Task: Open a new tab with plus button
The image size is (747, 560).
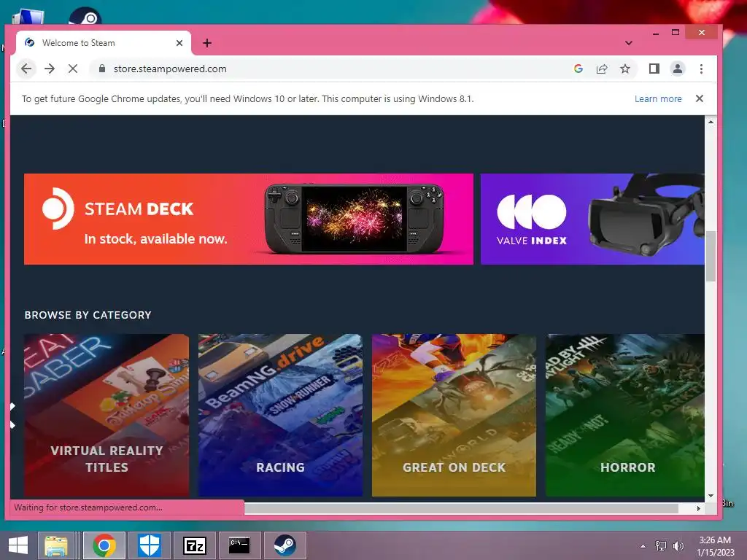Action: tap(206, 43)
